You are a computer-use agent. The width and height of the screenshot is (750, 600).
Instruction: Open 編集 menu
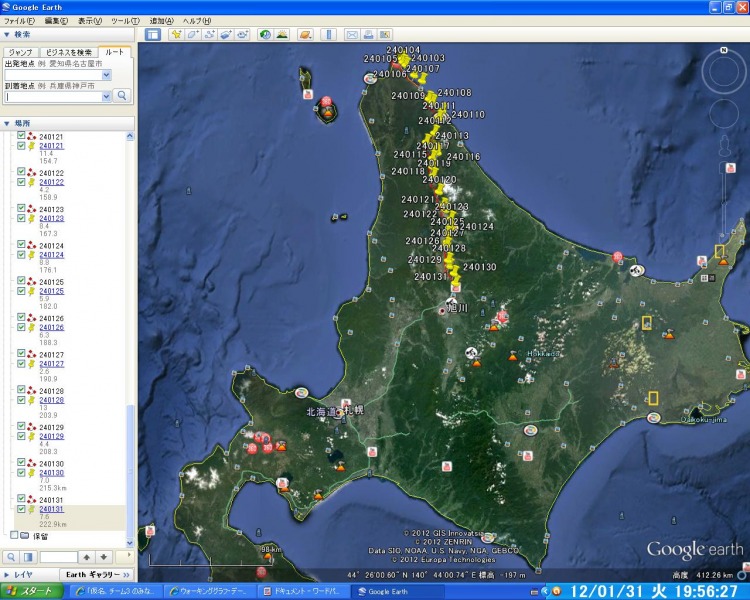[x=56, y=21]
